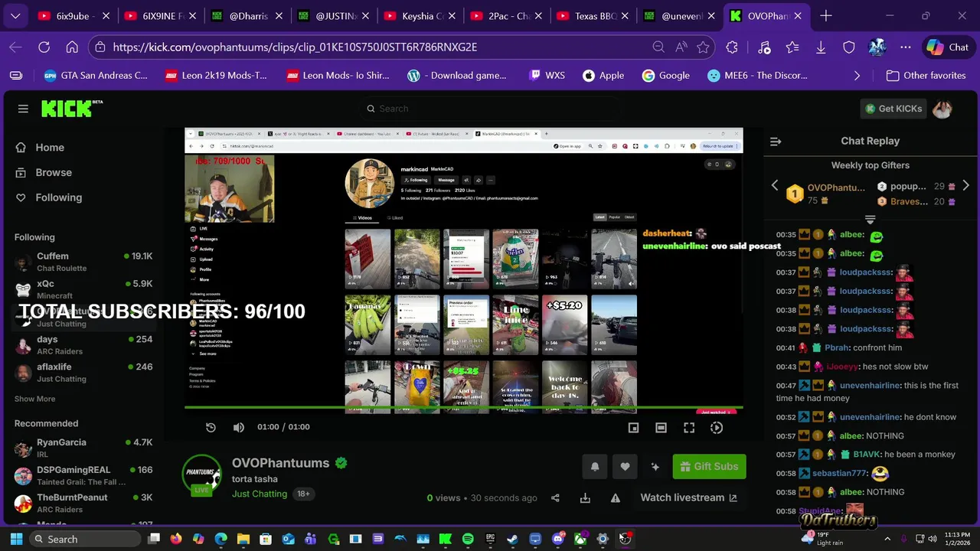Click the sparkle subscribe icon
The width and height of the screenshot is (980, 551).
[655, 467]
